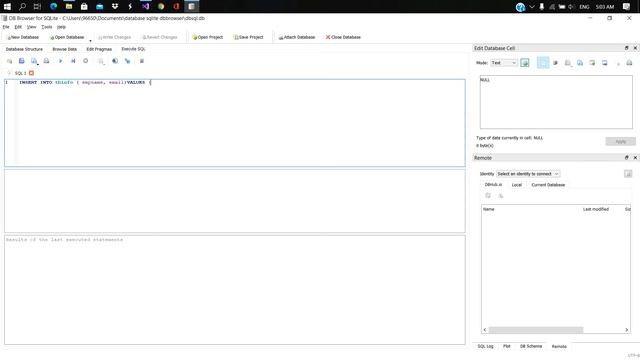Open Dropbox from taskbar
Image resolution: width=640 pixels, height=360 pixels.
(115, 7)
